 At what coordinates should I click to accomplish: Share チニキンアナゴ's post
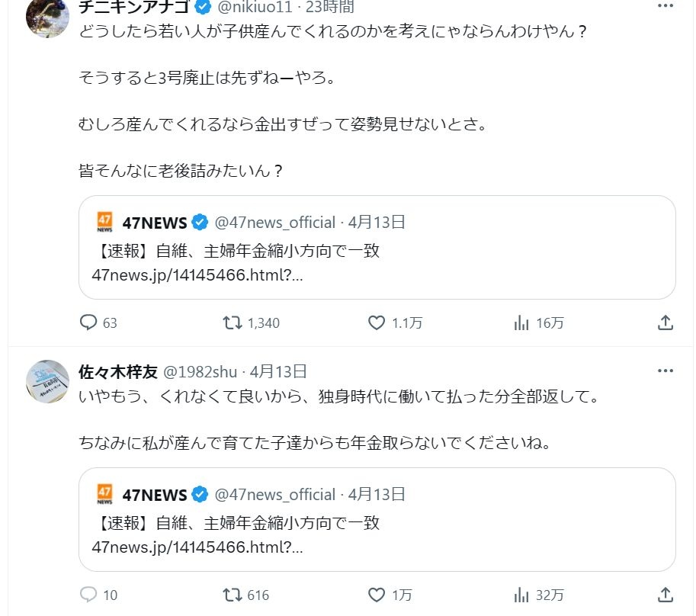tap(666, 323)
